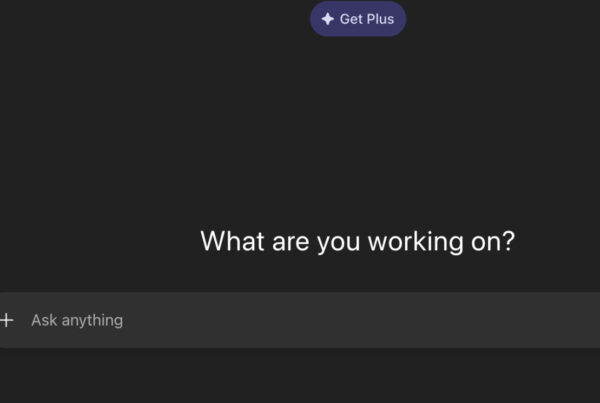Click the 'What are you working on?' heading
The height and width of the screenshot is (403, 600).
point(357,242)
